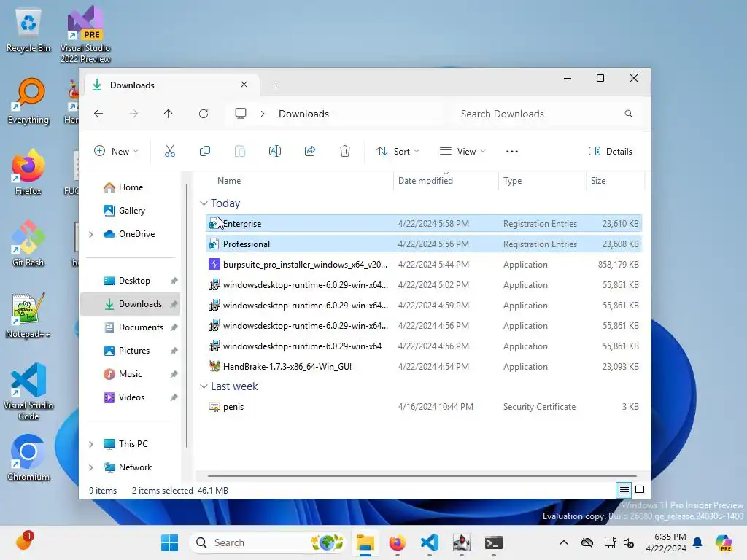Open Everything search desktop shortcut
Viewport: 747px width, 560px height.
(28, 101)
